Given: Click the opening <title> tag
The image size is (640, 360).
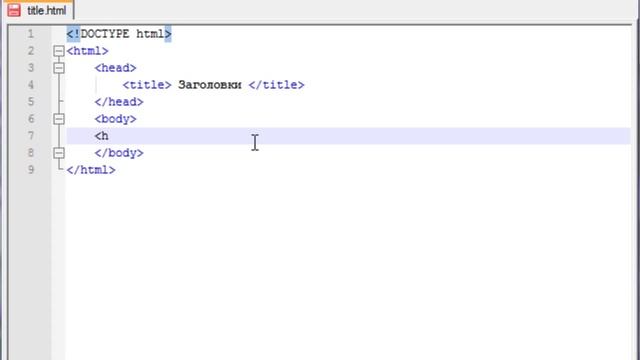Looking at the screenshot, I should (147, 85).
